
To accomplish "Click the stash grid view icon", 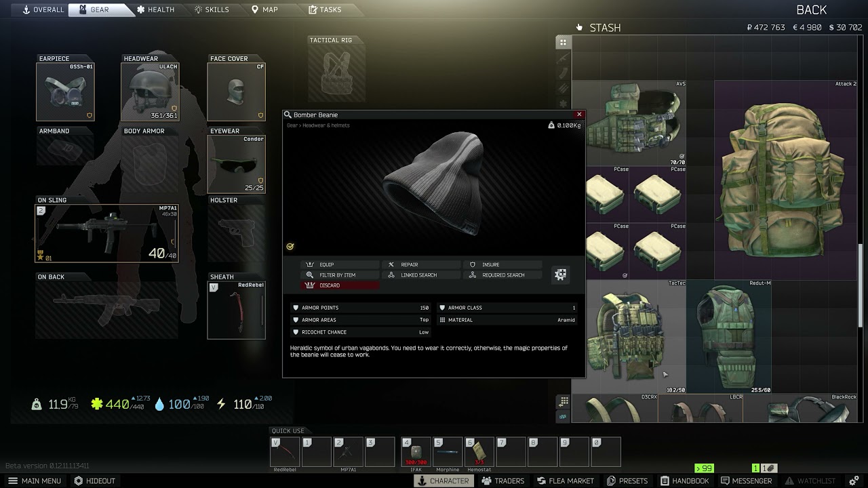I will [563, 42].
